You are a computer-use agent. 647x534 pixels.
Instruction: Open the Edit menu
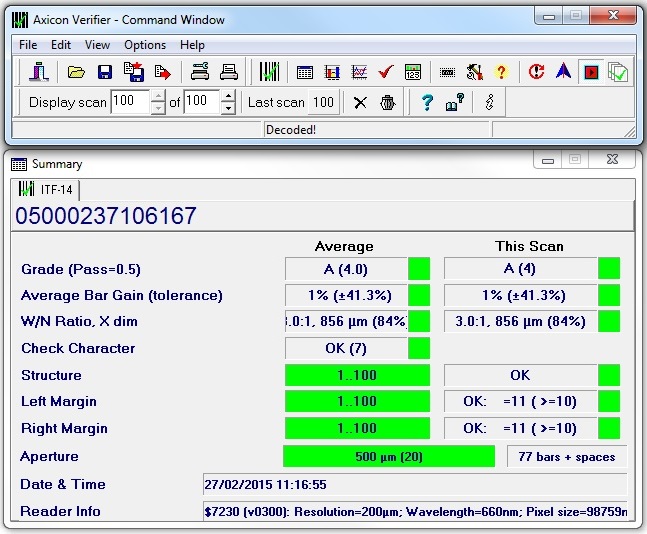click(61, 45)
